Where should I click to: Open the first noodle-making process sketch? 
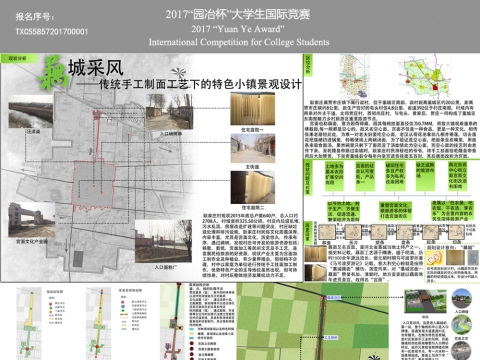[327, 232]
